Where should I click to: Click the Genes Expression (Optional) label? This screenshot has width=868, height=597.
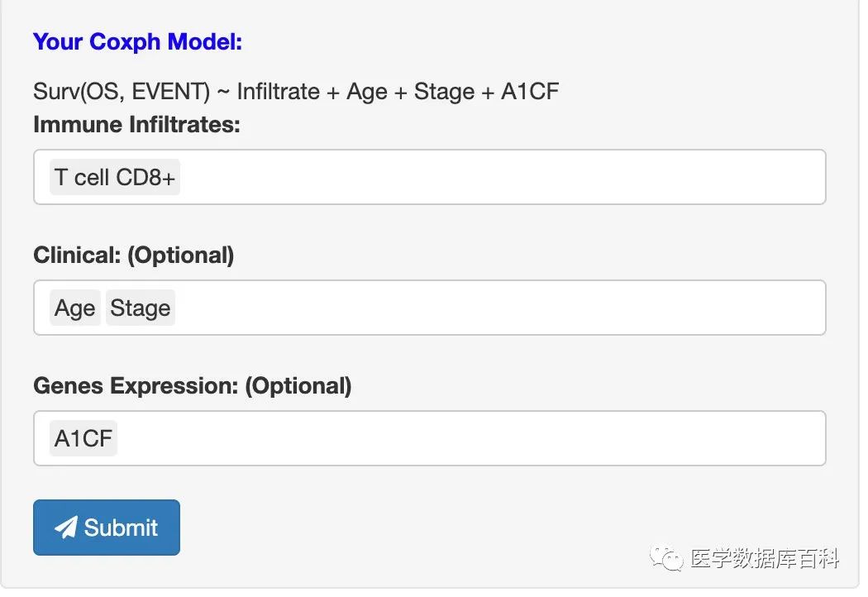(x=192, y=386)
